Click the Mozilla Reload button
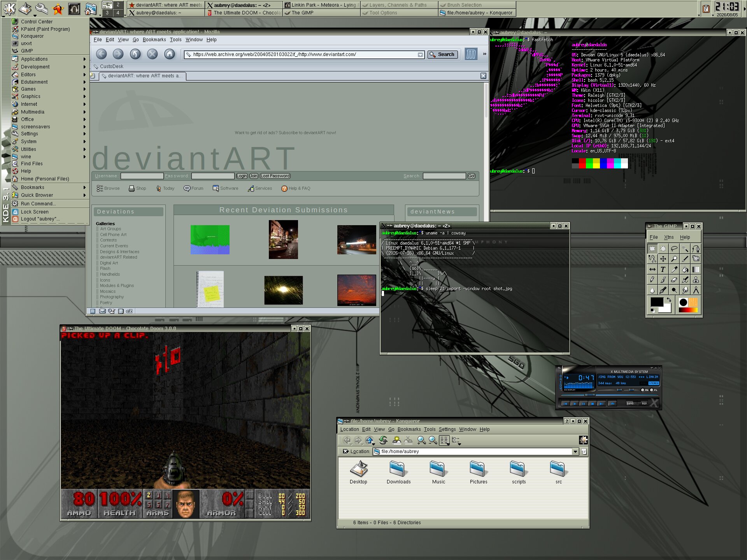 pyautogui.click(x=135, y=54)
